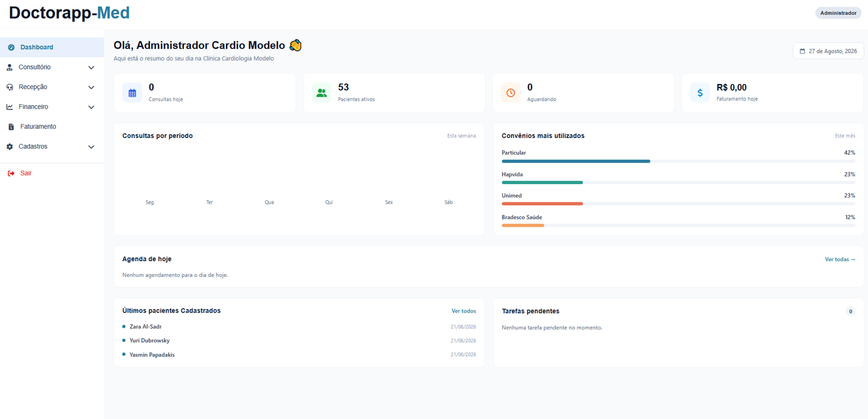Click the Esta semana period label

coord(461,136)
